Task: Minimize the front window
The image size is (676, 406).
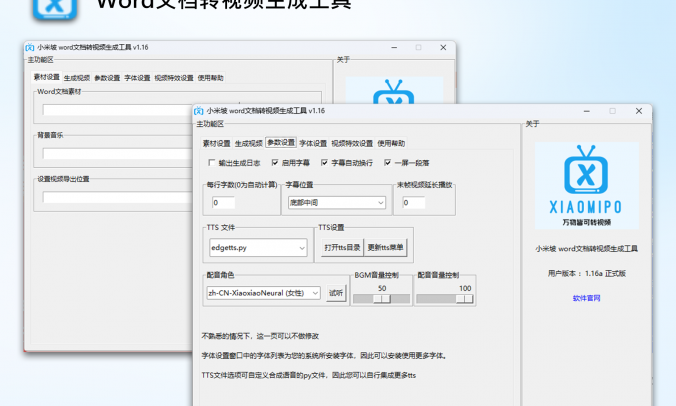Action: coord(587,111)
